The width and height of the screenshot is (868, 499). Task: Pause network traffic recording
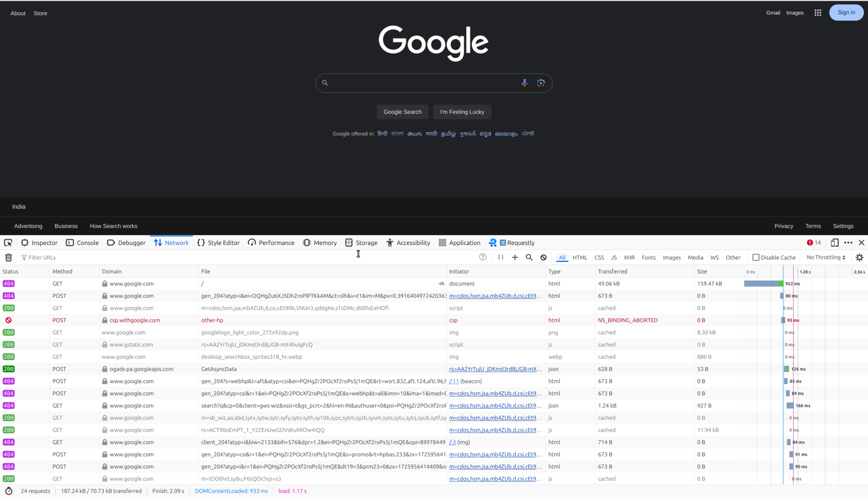(501, 257)
